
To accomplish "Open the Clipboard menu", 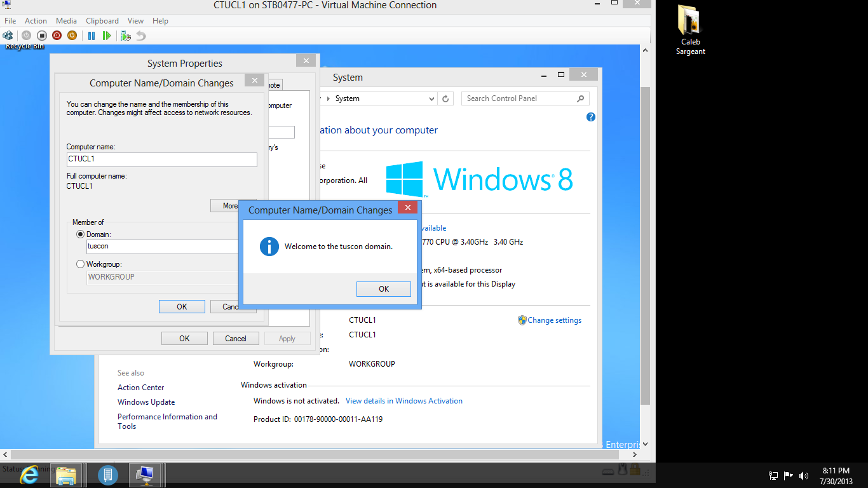I will pyautogui.click(x=102, y=21).
